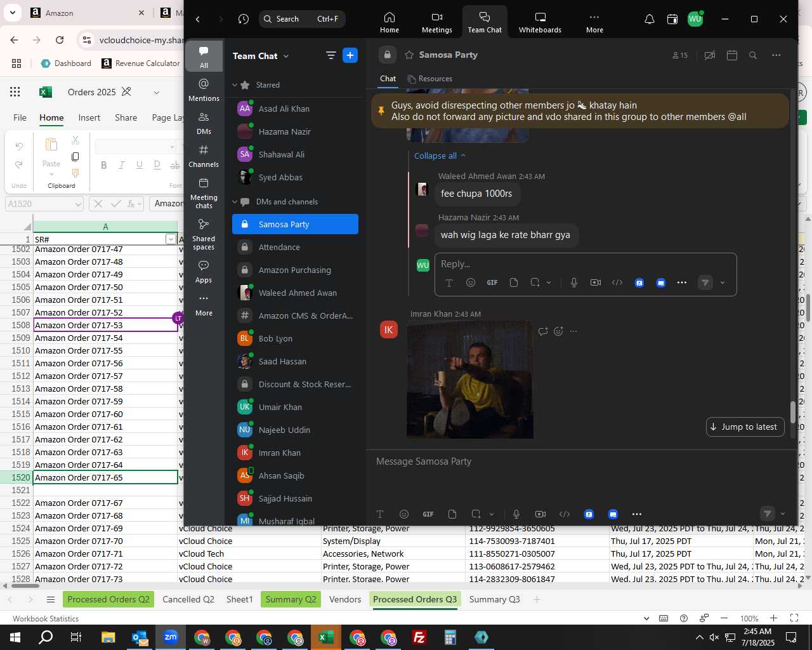Jump to latest message
This screenshot has width=812, height=650.
[x=745, y=427]
